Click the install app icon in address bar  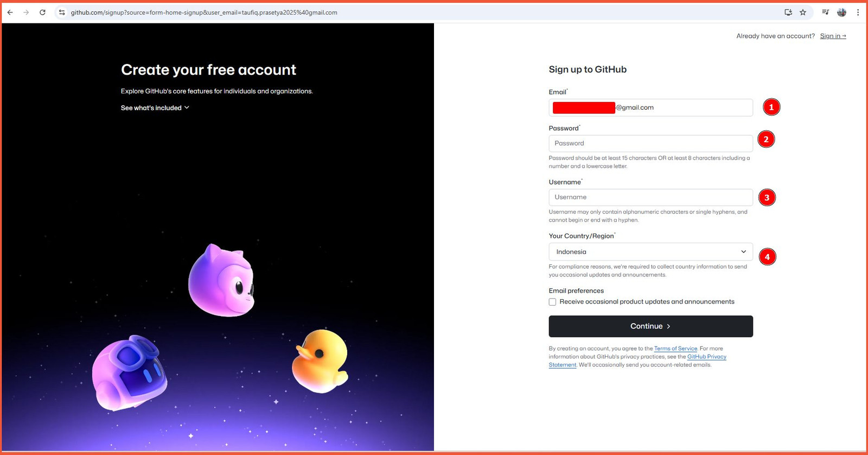788,12
